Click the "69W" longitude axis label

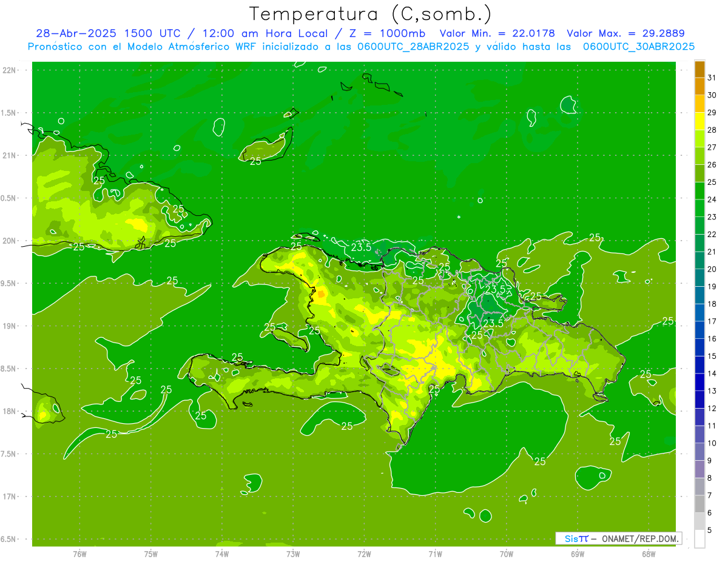(578, 554)
